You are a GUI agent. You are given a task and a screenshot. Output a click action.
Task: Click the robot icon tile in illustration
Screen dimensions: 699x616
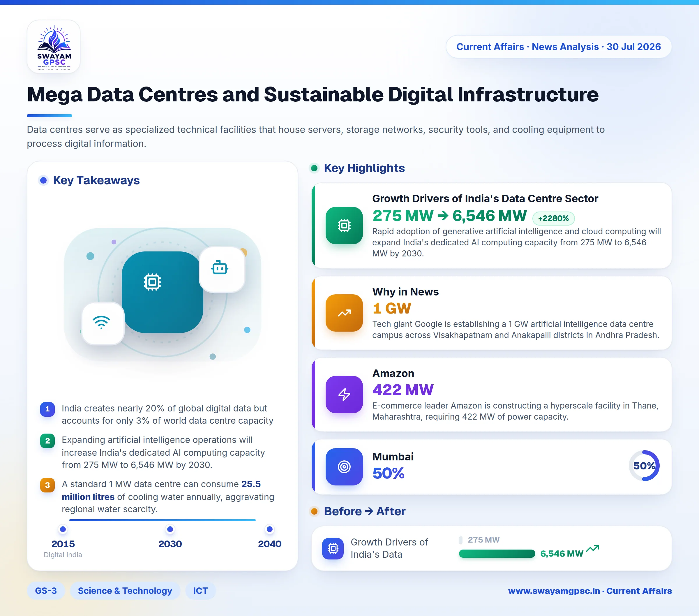[222, 269]
